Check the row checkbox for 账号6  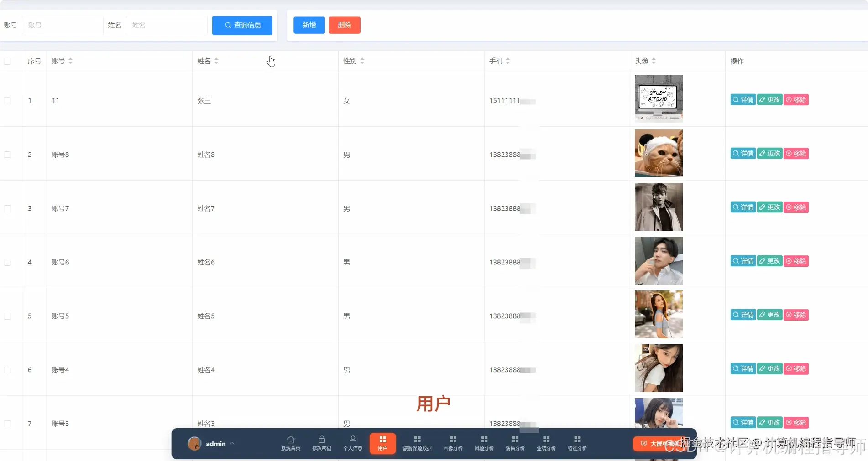click(7, 262)
